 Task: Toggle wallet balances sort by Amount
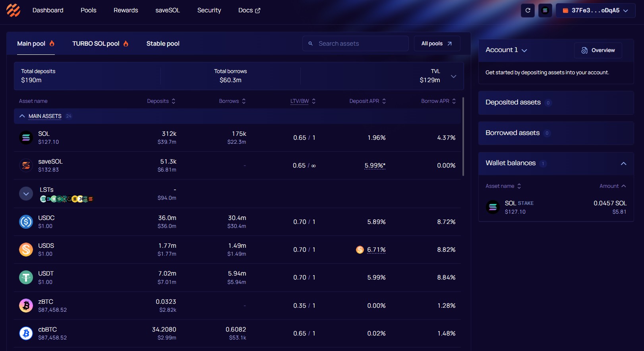click(612, 186)
